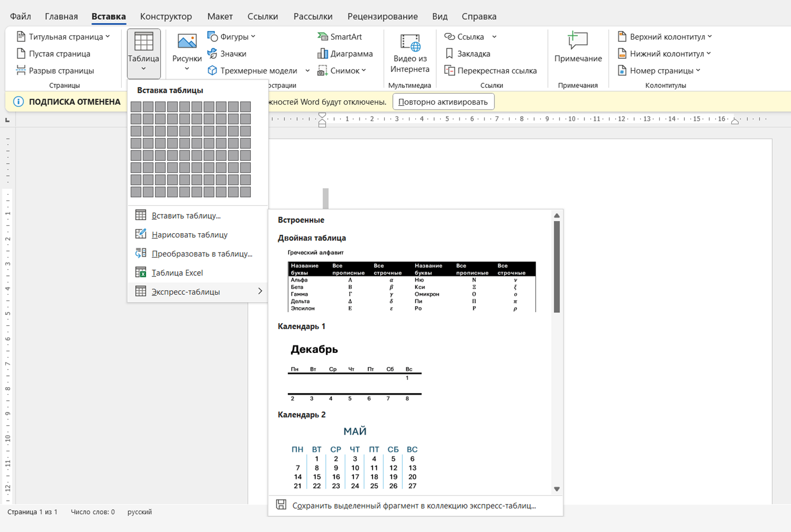The width and height of the screenshot is (791, 532).
Task: Open Верхний колонтитул header options
Action: point(665,36)
